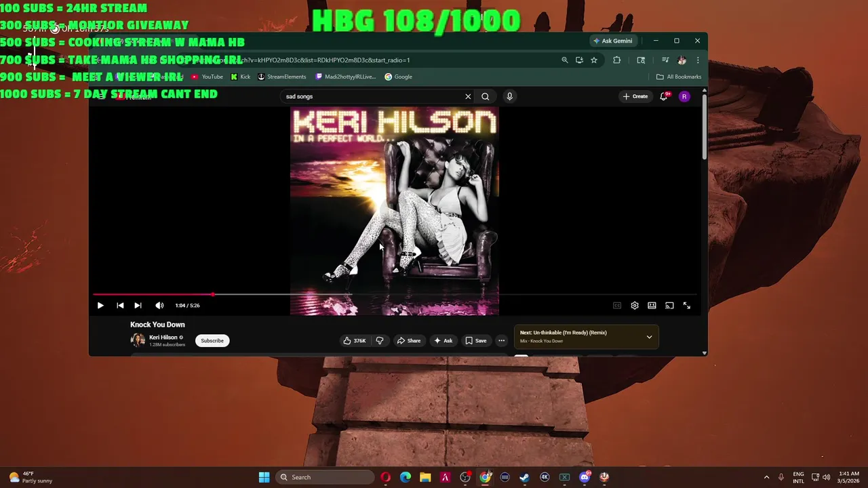Dislike the Knock You Down video
This screenshot has height=488, width=868.
(380, 341)
